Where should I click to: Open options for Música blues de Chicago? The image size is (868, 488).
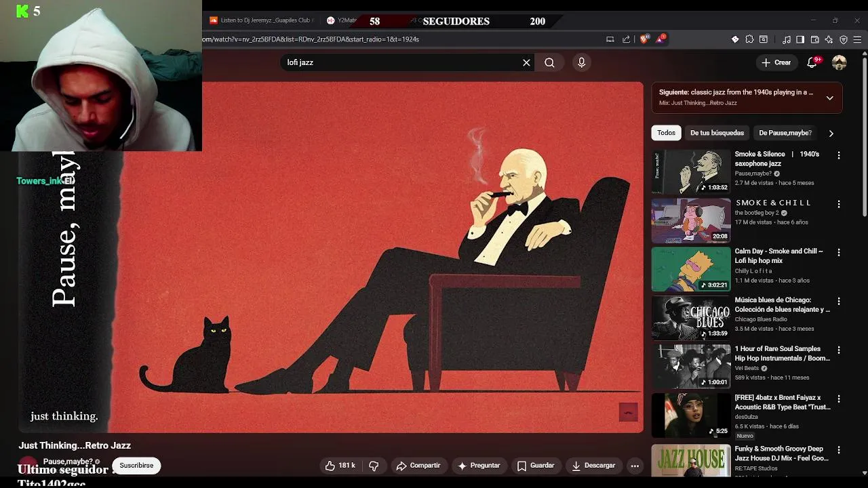(839, 301)
